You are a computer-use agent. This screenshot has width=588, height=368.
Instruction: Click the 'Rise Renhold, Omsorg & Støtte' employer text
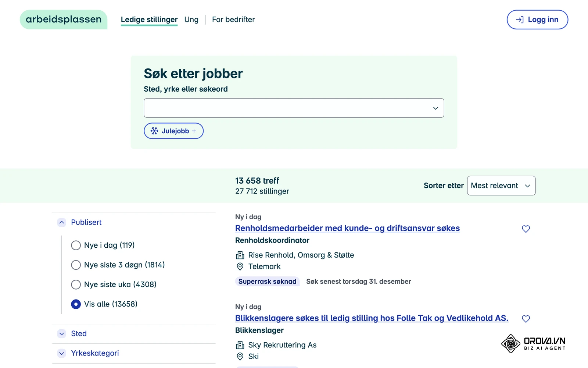pyautogui.click(x=301, y=255)
